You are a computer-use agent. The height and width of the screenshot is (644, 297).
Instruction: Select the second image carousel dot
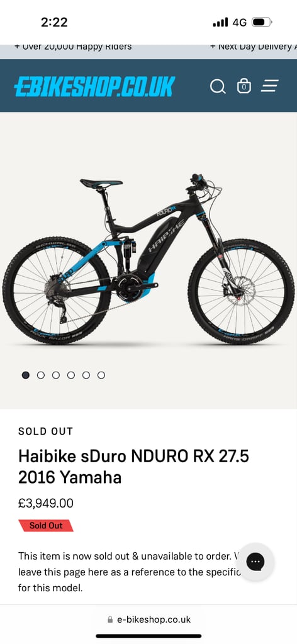[x=41, y=375]
